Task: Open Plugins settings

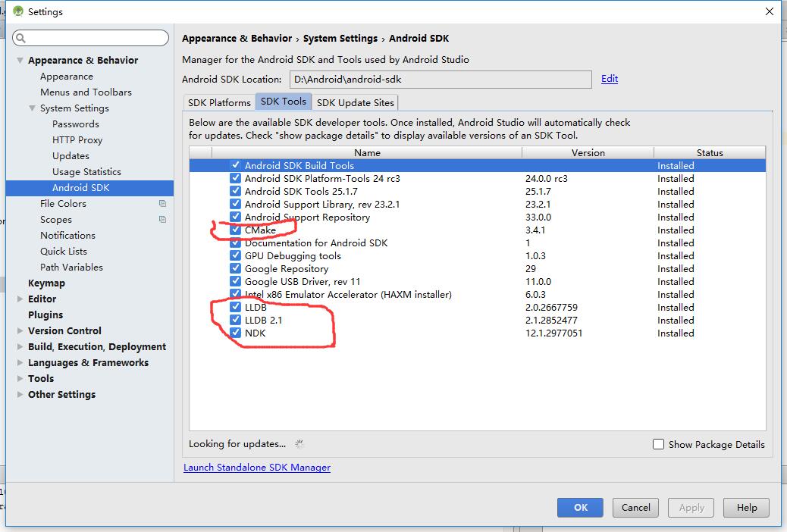Action: tap(45, 315)
